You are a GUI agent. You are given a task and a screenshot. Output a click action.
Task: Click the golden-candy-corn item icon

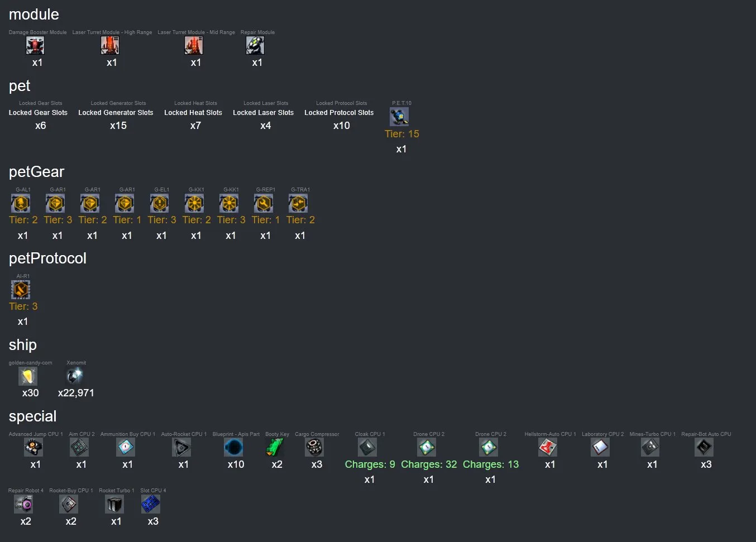(x=28, y=376)
